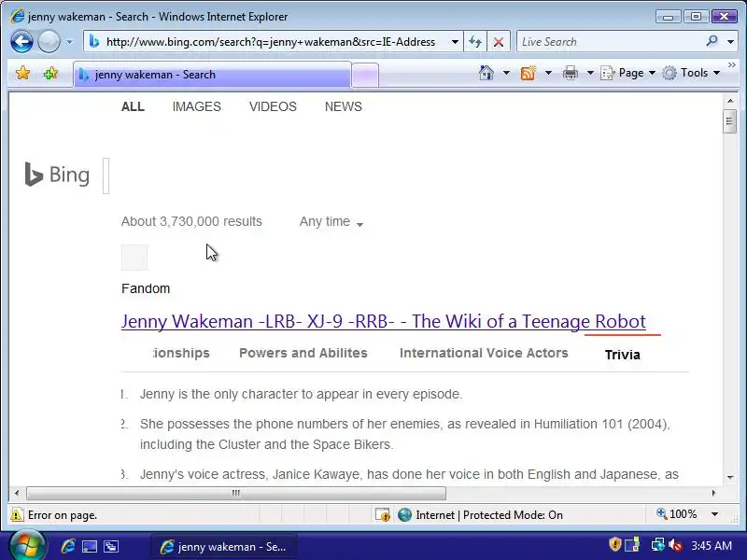Viewport: 747px width, 560px height.
Task: Click the Windows security shield tray icon
Action: [614, 545]
